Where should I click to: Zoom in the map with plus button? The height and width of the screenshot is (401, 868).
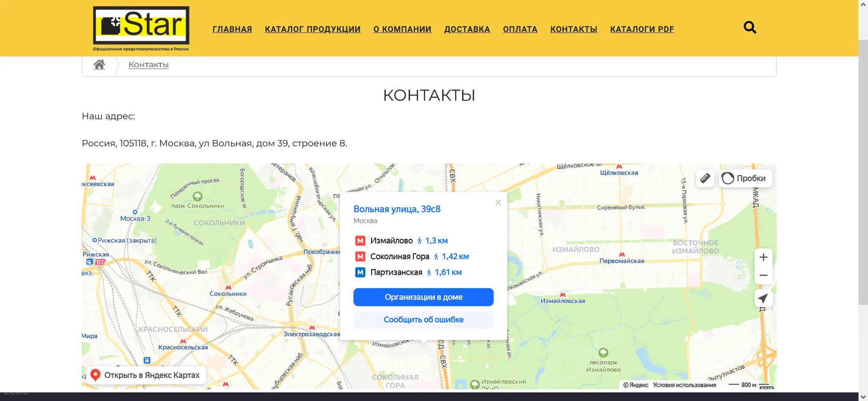pos(763,257)
